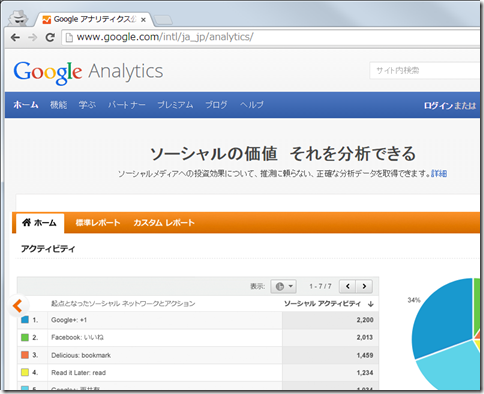
Task: Click the browser back arrow
Action: coord(15,37)
